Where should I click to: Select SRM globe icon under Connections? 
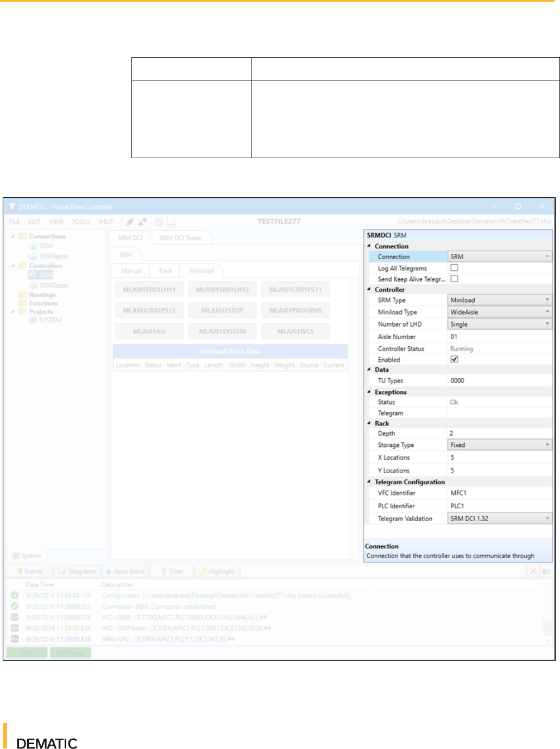[x=33, y=246]
